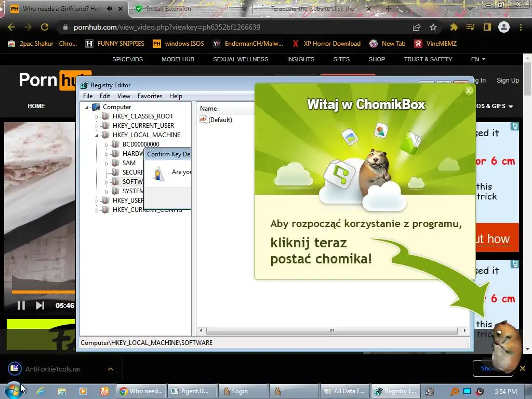Image resolution: width=532 pixels, height=399 pixels.
Task: Select the SAM key in registry tree
Action: 129,163
